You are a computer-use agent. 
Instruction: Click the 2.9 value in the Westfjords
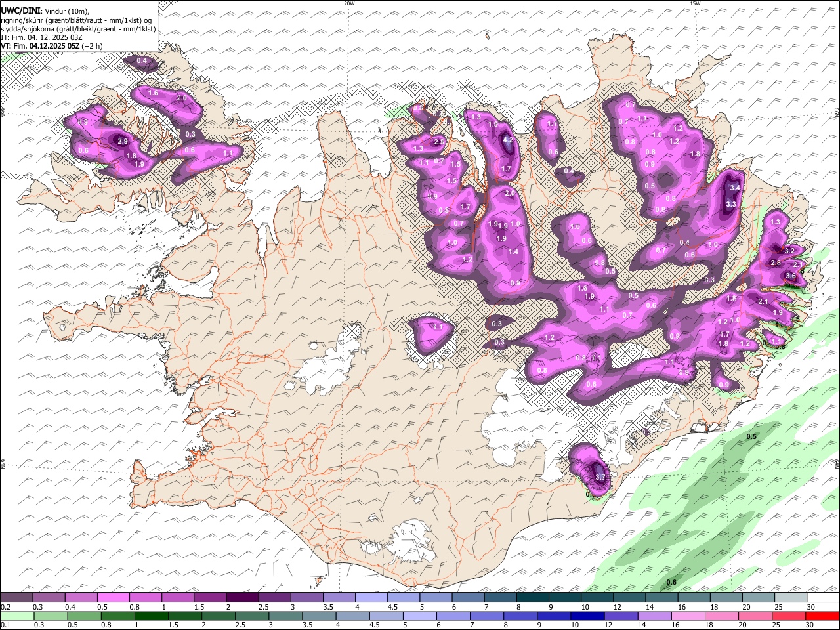click(123, 141)
